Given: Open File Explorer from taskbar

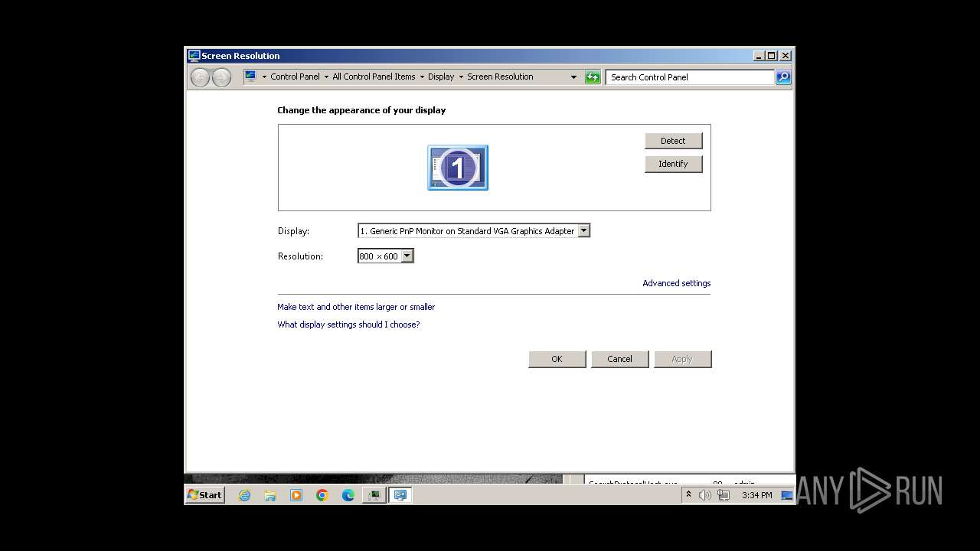Looking at the screenshot, I should click(x=270, y=495).
